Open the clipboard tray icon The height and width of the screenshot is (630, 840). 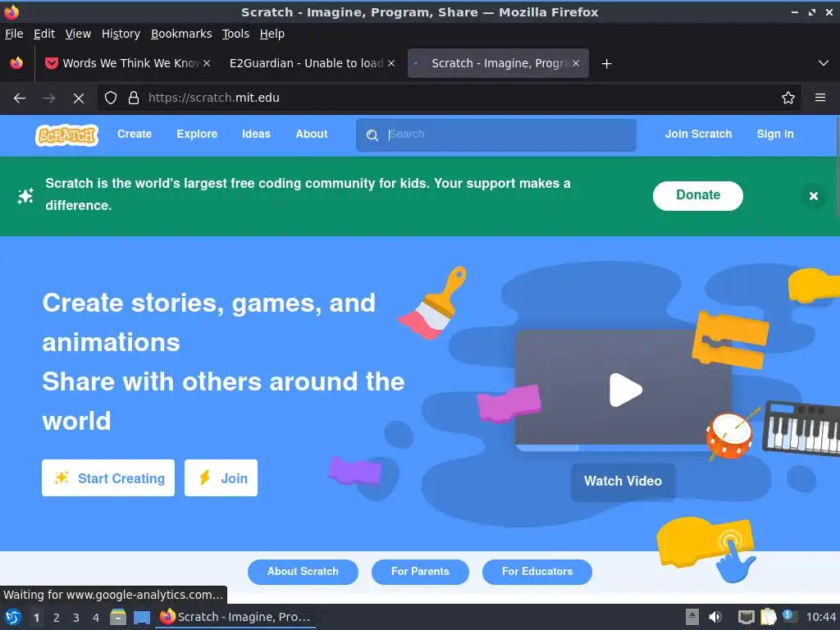tap(768, 617)
